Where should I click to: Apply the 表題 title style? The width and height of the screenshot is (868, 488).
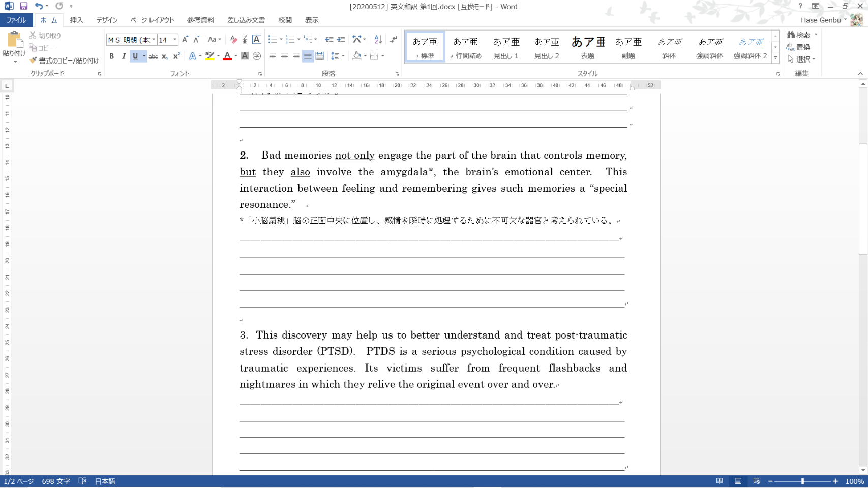pyautogui.click(x=588, y=47)
